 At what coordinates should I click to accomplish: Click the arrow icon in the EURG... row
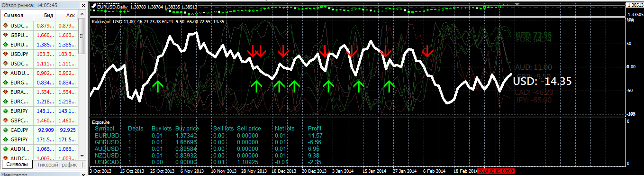[x=5, y=82]
